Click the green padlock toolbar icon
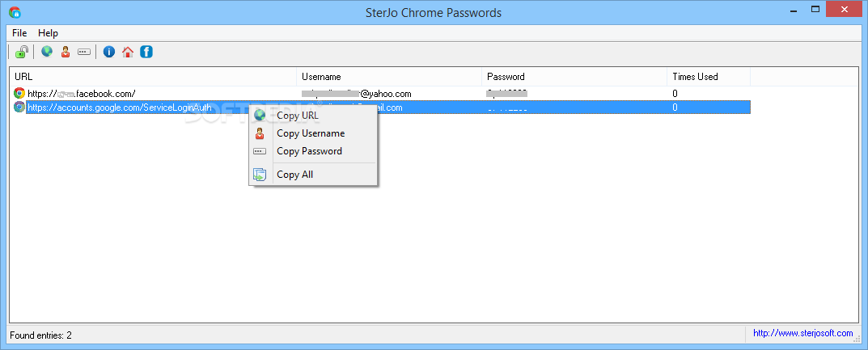This screenshot has height=350, width=868. click(22, 52)
